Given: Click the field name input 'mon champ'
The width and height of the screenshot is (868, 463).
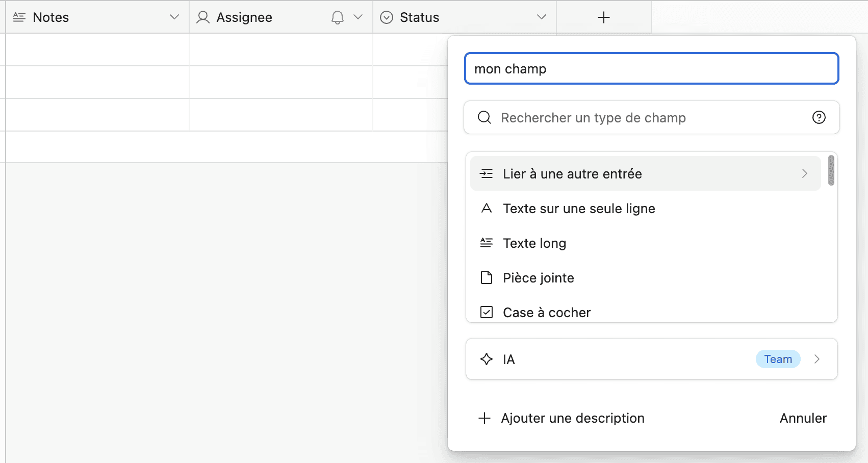Looking at the screenshot, I should point(652,68).
